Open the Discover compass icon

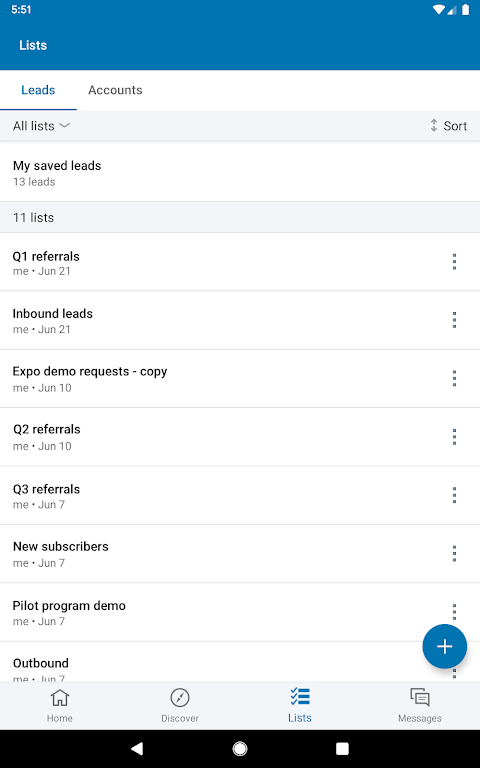(180, 697)
